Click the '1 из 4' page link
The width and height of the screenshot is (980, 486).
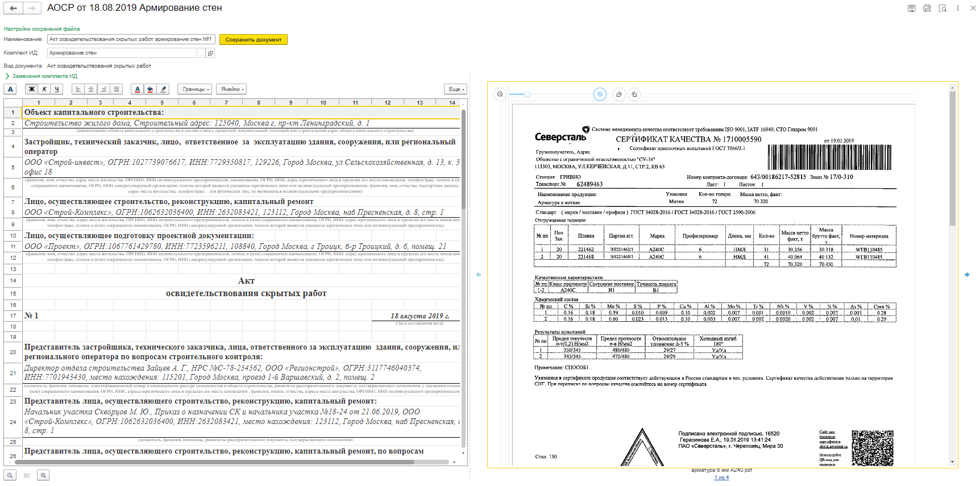tap(721, 477)
